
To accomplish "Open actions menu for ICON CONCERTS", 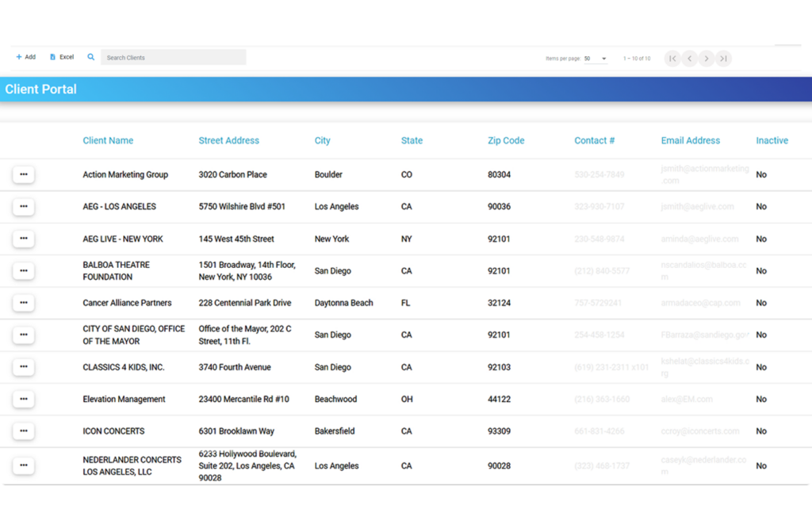I will (23, 431).
